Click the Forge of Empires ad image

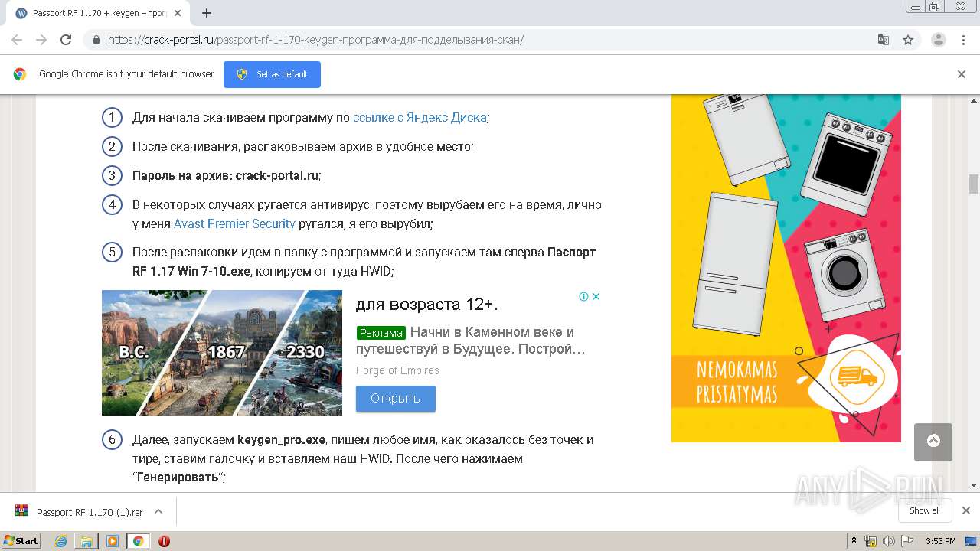[x=222, y=353]
